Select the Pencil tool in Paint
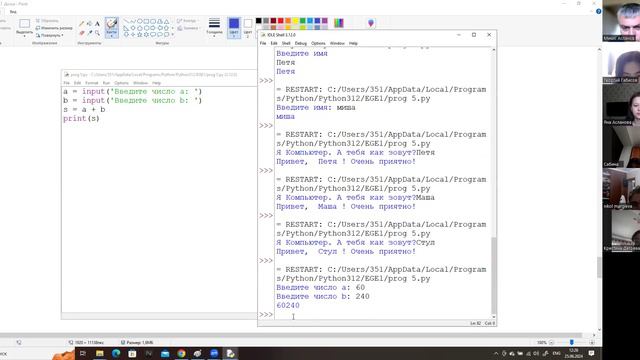 click(x=82, y=24)
